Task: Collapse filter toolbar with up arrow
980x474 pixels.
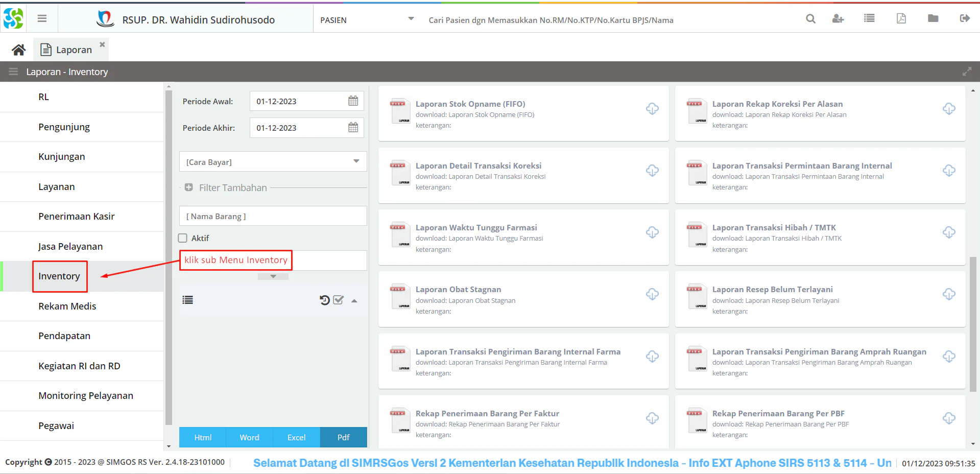Action: (354, 300)
